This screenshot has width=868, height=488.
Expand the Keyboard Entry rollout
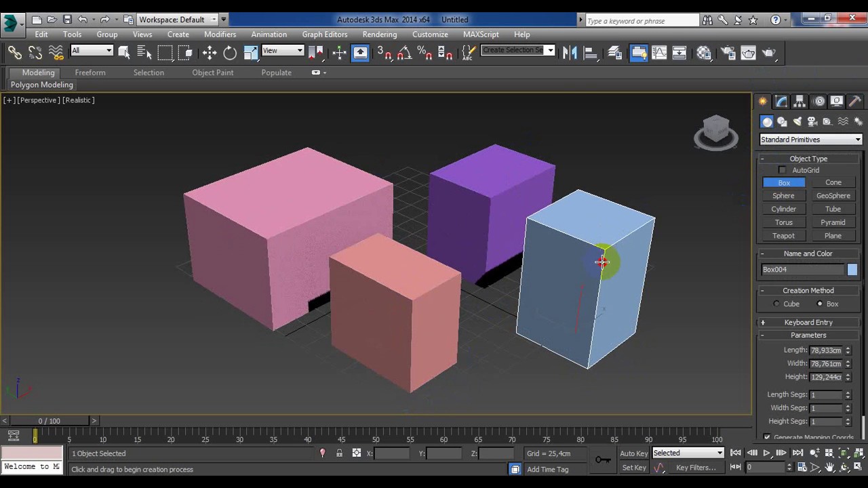click(x=808, y=323)
